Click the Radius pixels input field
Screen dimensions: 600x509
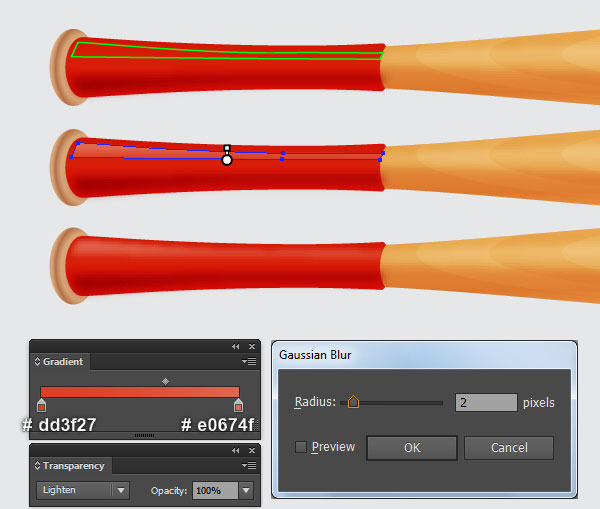tap(486, 403)
